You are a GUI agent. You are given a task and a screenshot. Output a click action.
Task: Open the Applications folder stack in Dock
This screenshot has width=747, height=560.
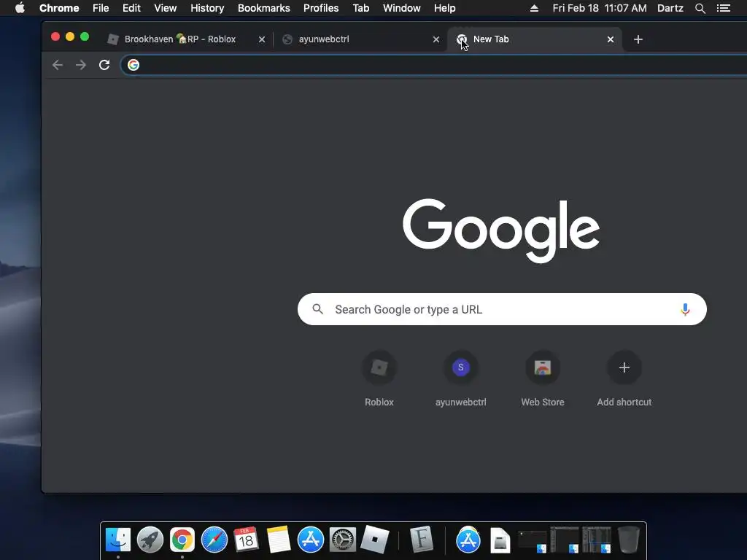[x=468, y=540]
